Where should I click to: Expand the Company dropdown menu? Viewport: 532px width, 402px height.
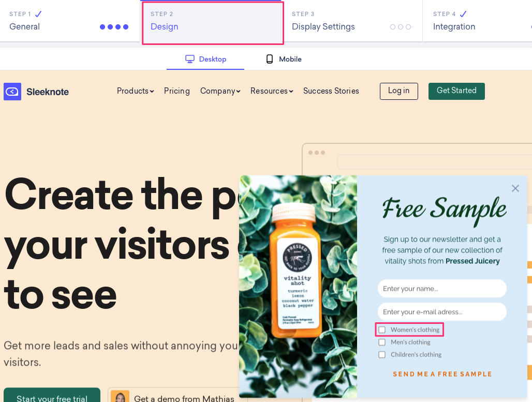click(220, 91)
